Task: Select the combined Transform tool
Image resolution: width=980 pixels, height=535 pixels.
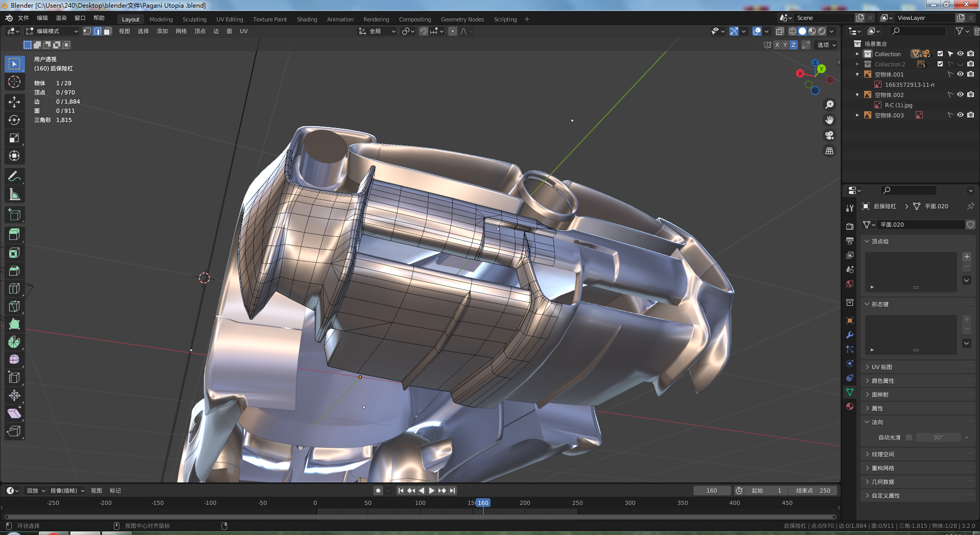Action: [x=14, y=156]
